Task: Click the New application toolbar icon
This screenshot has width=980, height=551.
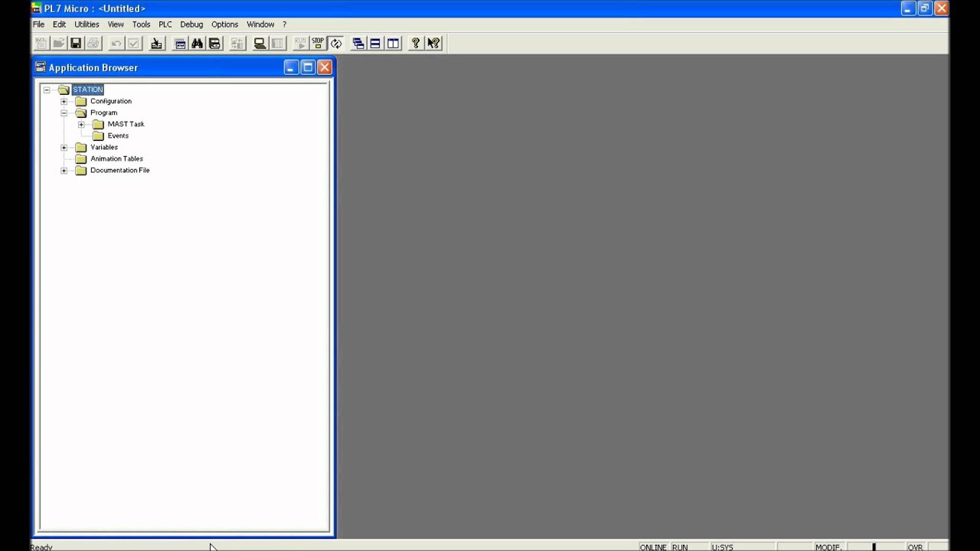Action: click(x=41, y=44)
